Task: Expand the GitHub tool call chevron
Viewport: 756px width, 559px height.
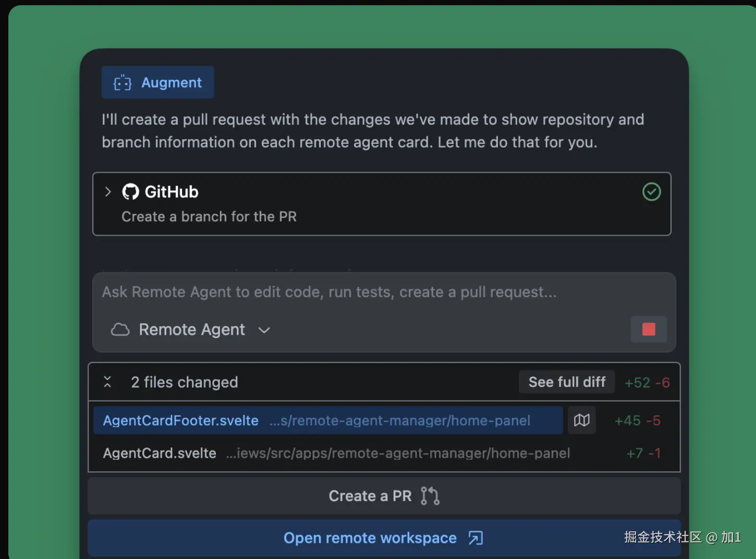Action: pyautogui.click(x=108, y=191)
